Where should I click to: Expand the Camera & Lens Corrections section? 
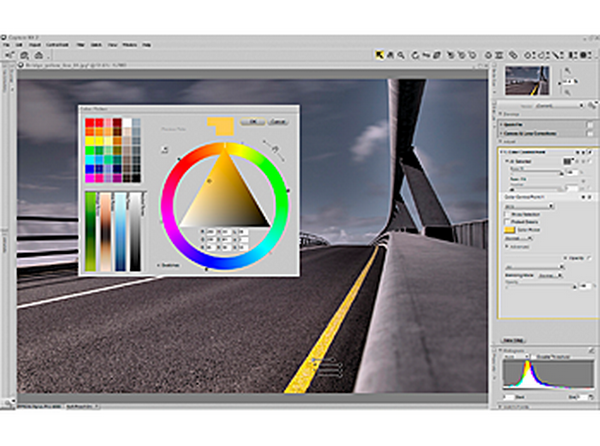point(500,135)
